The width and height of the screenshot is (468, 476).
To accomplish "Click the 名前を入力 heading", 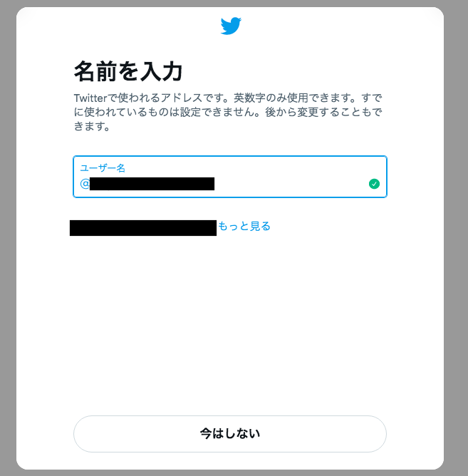I will [128, 71].
